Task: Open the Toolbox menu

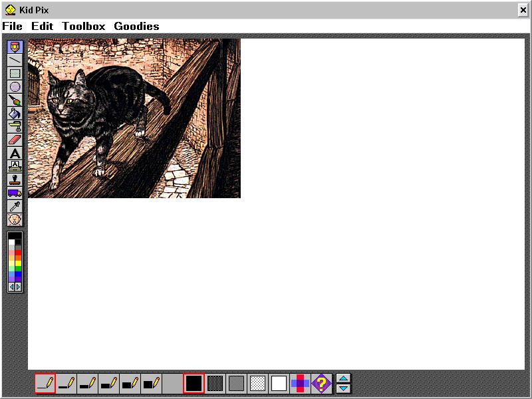Action: 84,26
